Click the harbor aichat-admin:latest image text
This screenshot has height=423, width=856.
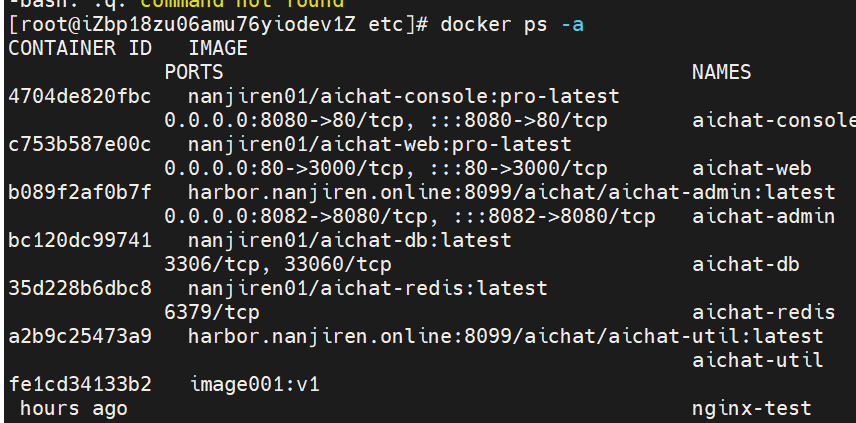click(512, 193)
